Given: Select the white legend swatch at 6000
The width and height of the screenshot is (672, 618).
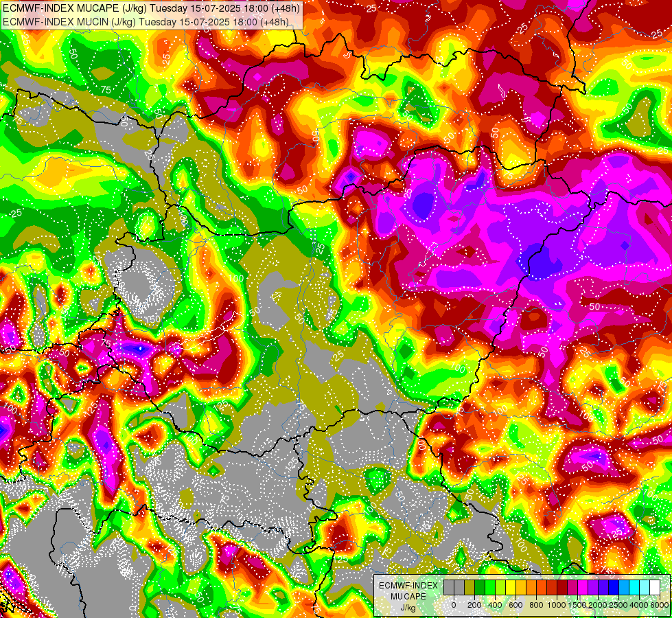Looking at the screenshot, I should pos(656,587).
